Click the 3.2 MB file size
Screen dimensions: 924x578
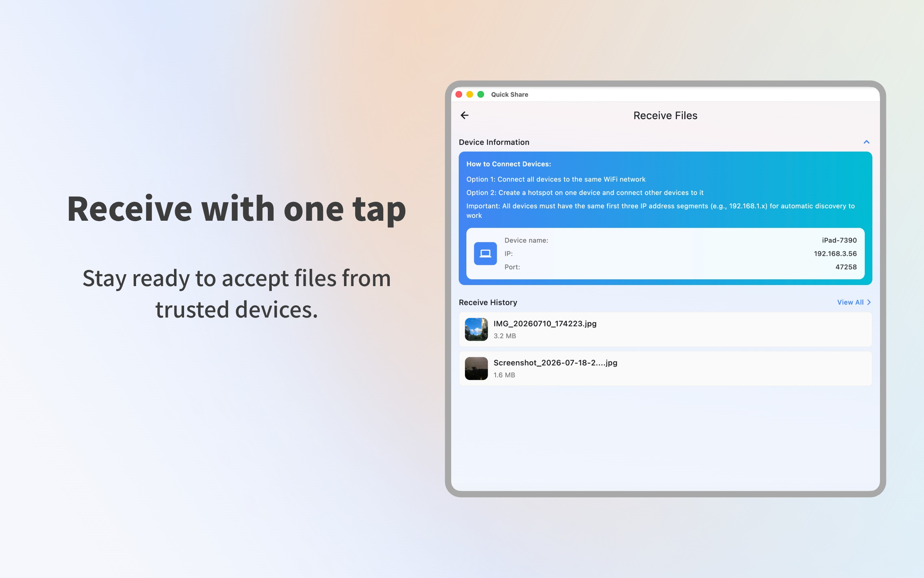coord(504,336)
